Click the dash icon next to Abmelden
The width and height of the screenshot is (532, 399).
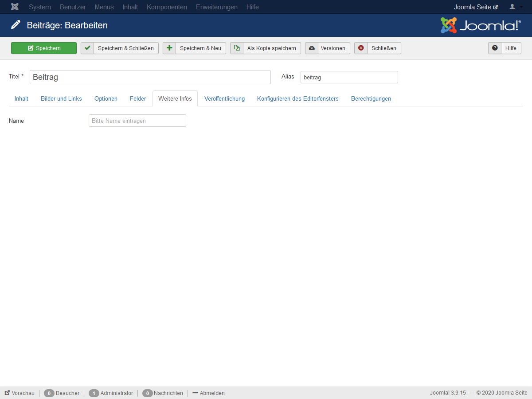click(195, 393)
